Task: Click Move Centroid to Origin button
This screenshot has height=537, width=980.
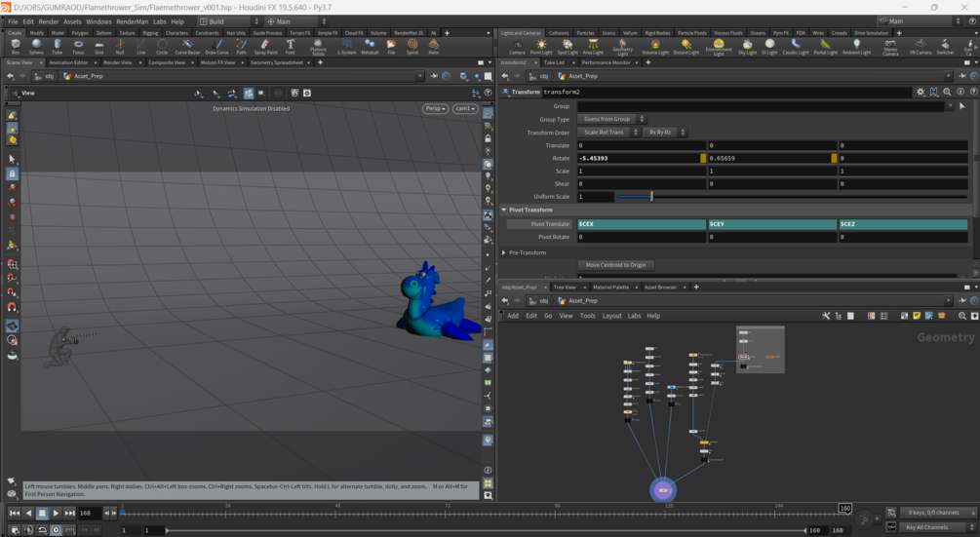Action: point(615,265)
